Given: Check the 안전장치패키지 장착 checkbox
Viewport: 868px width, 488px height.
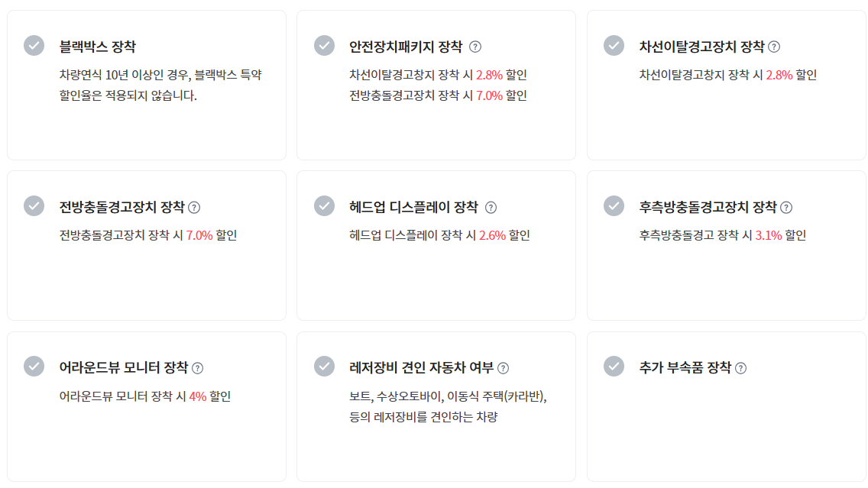Looking at the screenshot, I should (x=324, y=45).
